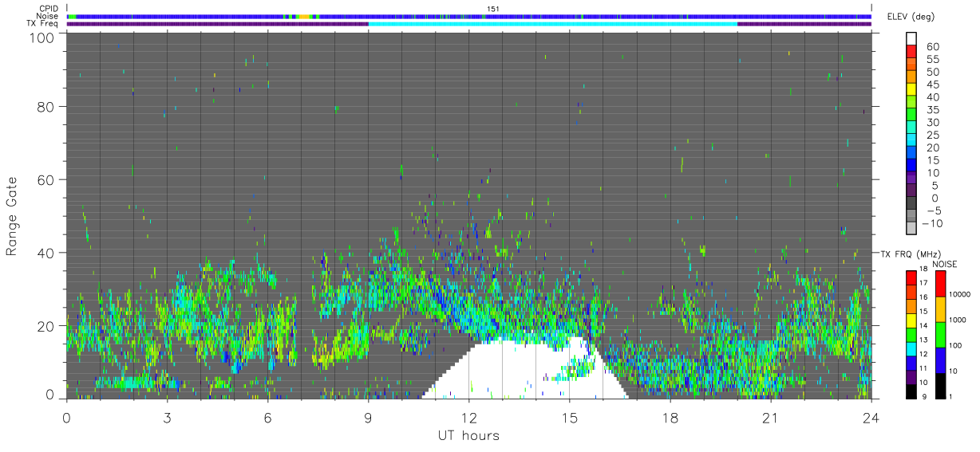980x452 pixels.
Task: Click the cyan segment of the TX Freq bar
Action: 552,24
